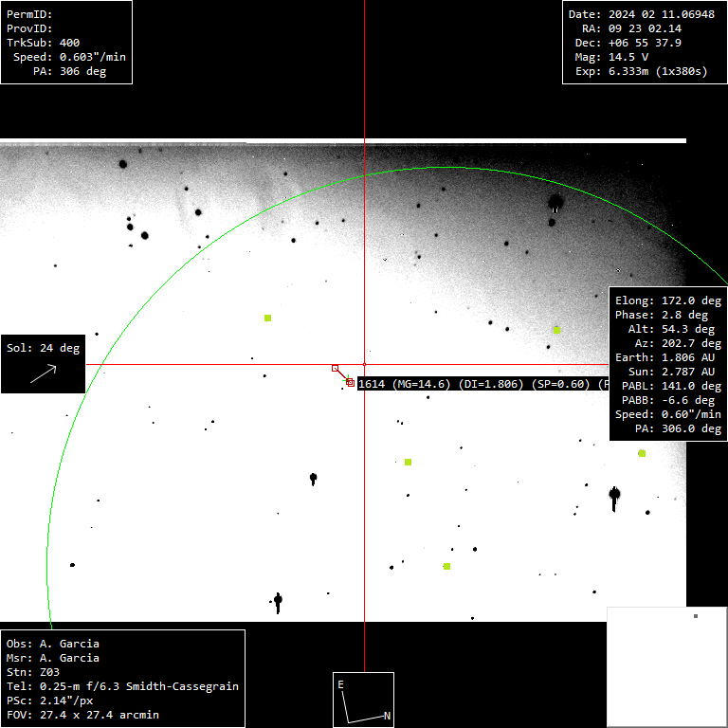This screenshot has height=728, width=728.
Task: Click the 'TrkSub: 400' line
Action: pos(44,43)
